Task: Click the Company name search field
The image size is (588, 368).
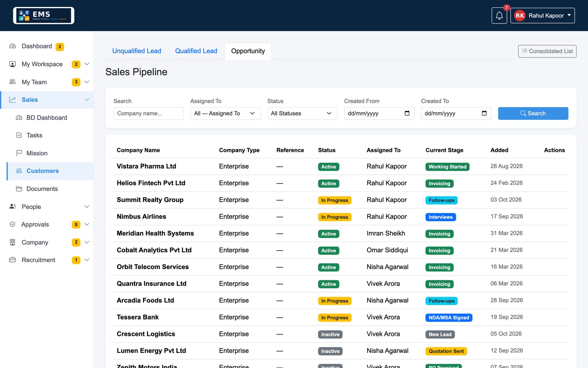Action: 148,113
